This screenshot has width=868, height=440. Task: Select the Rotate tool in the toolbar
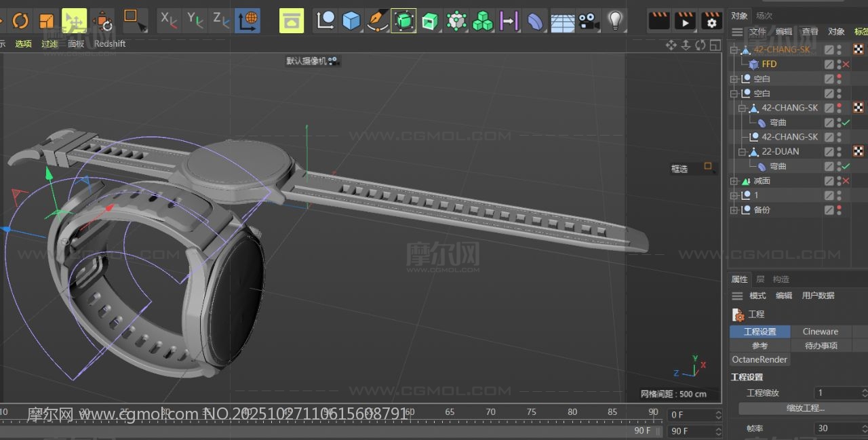click(x=20, y=21)
